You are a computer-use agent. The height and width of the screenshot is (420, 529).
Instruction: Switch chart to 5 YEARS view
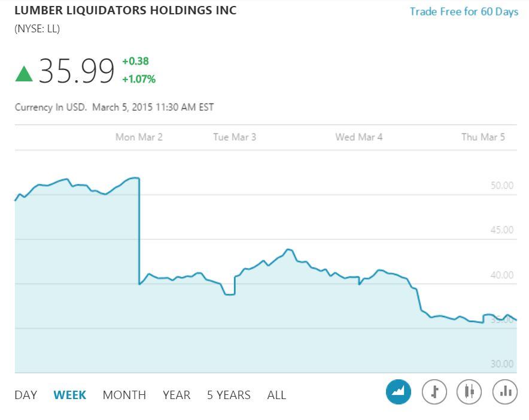229,395
